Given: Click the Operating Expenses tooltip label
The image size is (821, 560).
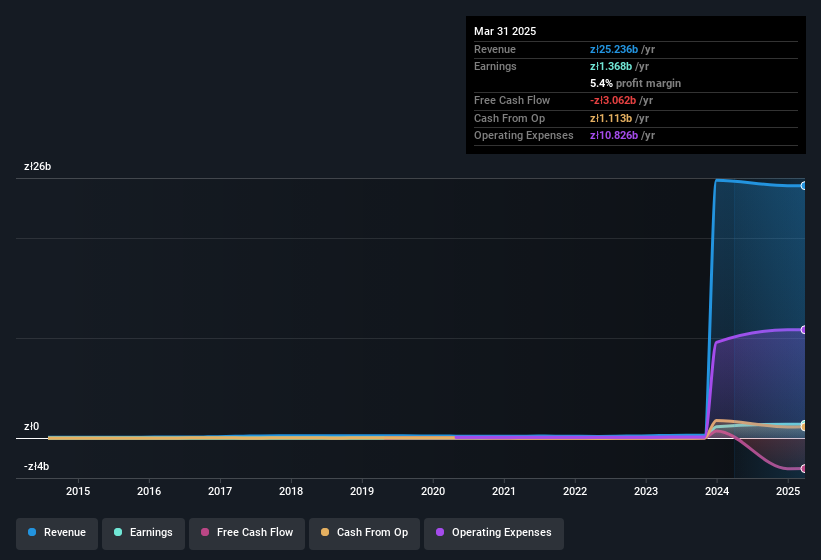Looking at the screenshot, I should pos(524,136).
